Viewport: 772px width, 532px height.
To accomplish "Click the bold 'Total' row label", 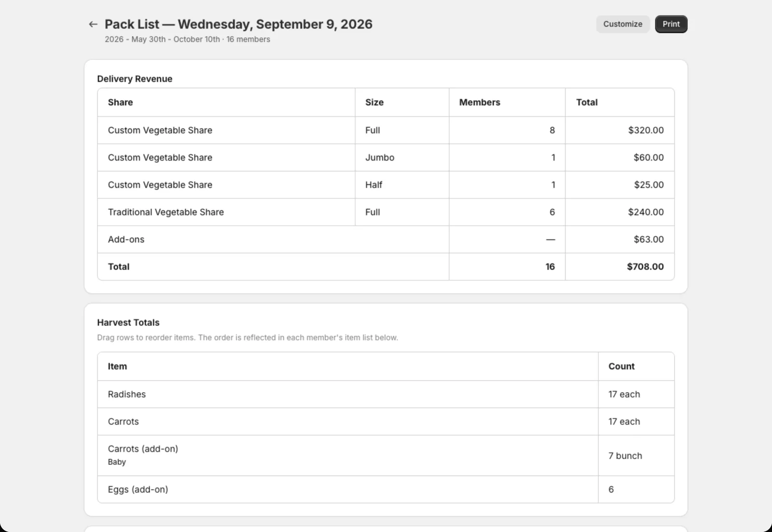I will coord(119,267).
